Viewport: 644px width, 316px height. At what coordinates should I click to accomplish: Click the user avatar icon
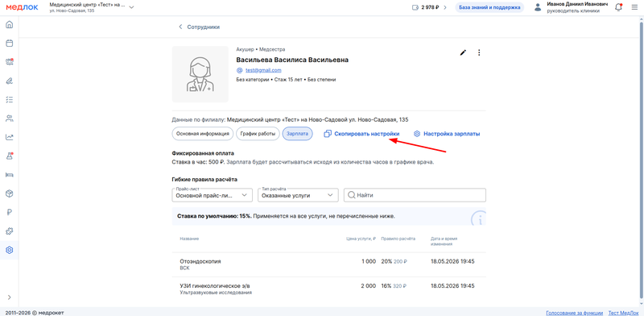[x=538, y=7]
